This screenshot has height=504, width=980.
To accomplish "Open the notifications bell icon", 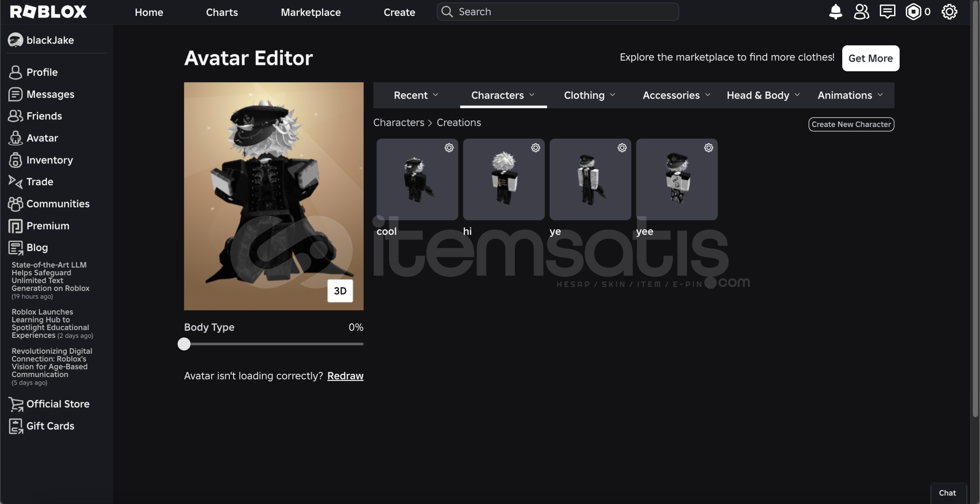I will [835, 12].
